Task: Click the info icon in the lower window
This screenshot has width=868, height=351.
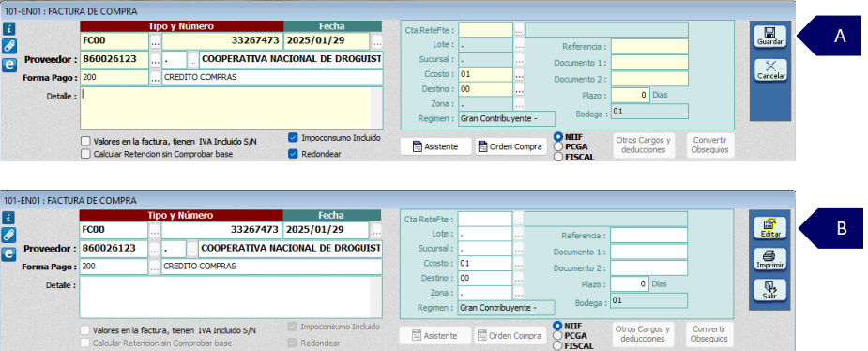Action: [x=9, y=218]
